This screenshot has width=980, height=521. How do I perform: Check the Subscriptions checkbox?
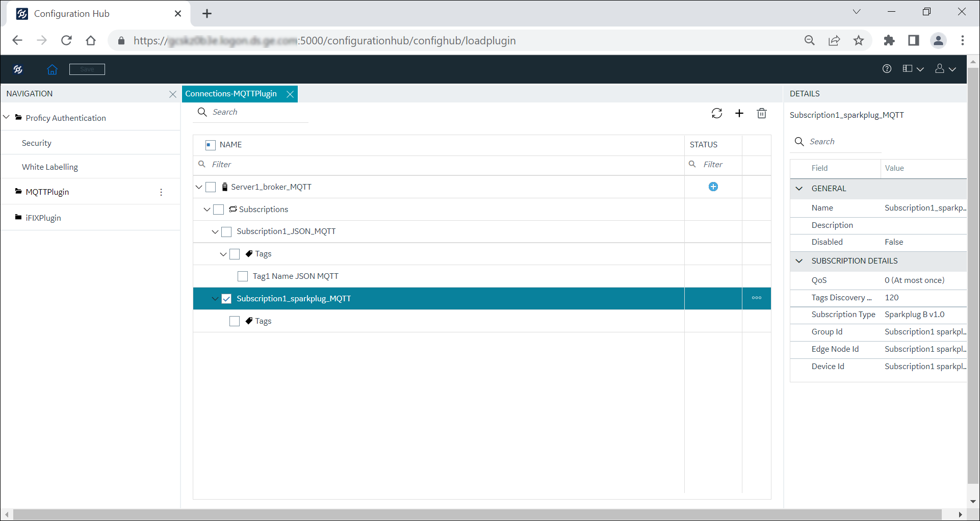coord(219,210)
